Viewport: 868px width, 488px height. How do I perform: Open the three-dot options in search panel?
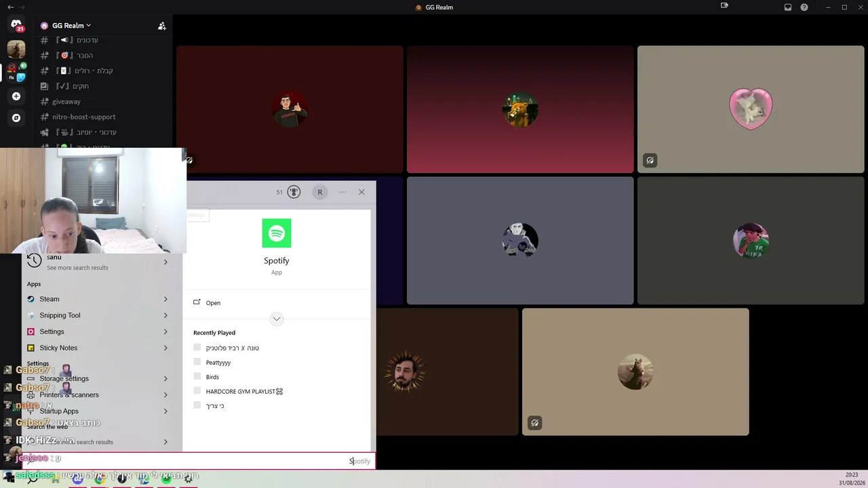tap(342, 192)
